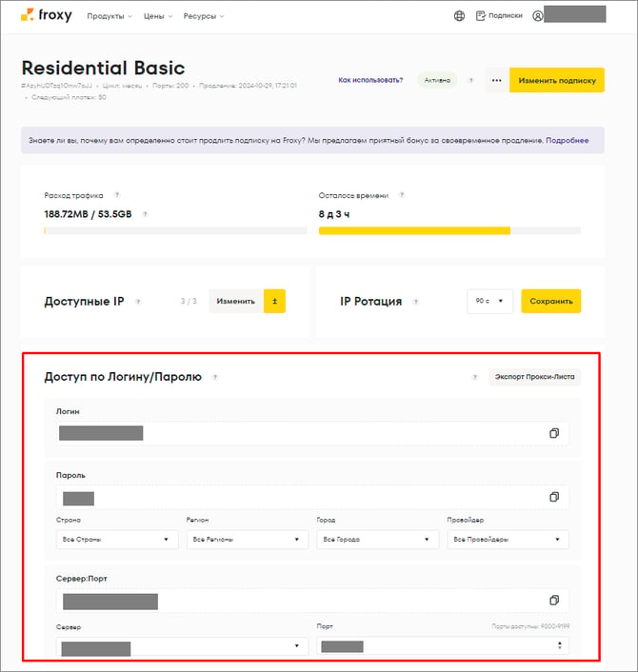Open the Все Страны dropdown
Viewport: 638px width, 672px height.
tap(117, 540)
